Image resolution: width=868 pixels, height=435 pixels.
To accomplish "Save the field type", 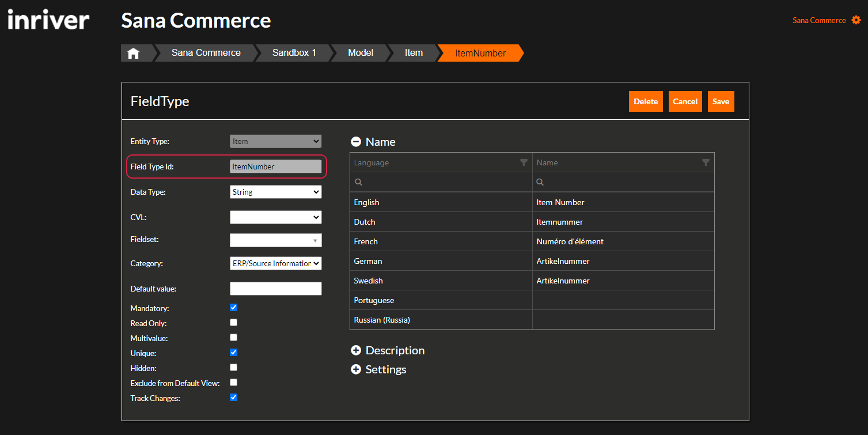I will click(721, 101).
